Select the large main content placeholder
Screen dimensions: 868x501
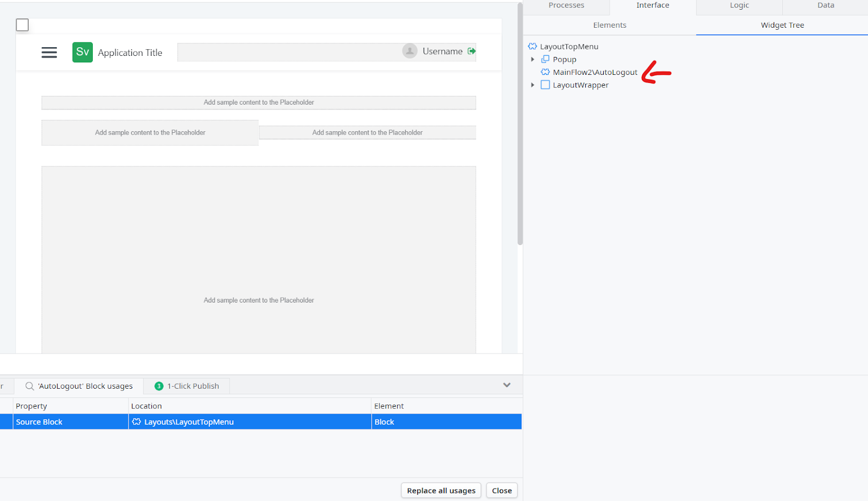point(259,260)
